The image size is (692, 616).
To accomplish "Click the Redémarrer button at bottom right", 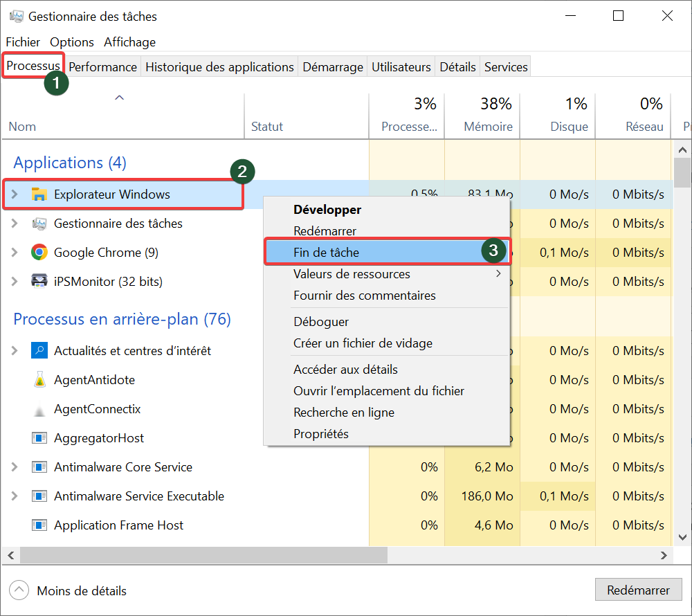I will point(638,590).
